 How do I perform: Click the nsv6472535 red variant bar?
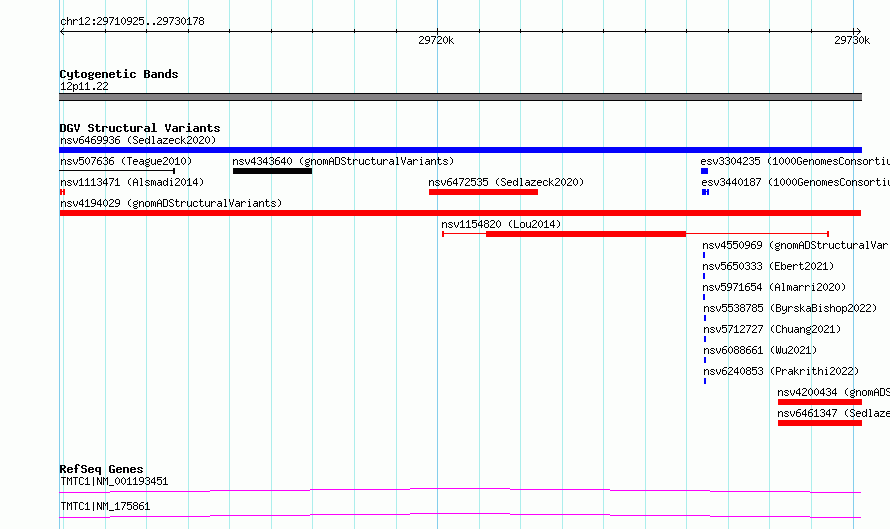coord(484,192)
